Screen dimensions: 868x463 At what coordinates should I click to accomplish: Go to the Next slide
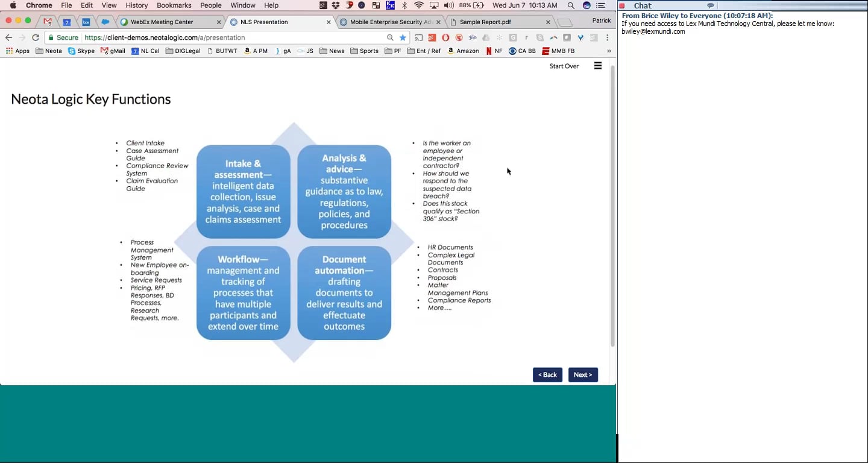coord(583,374)
